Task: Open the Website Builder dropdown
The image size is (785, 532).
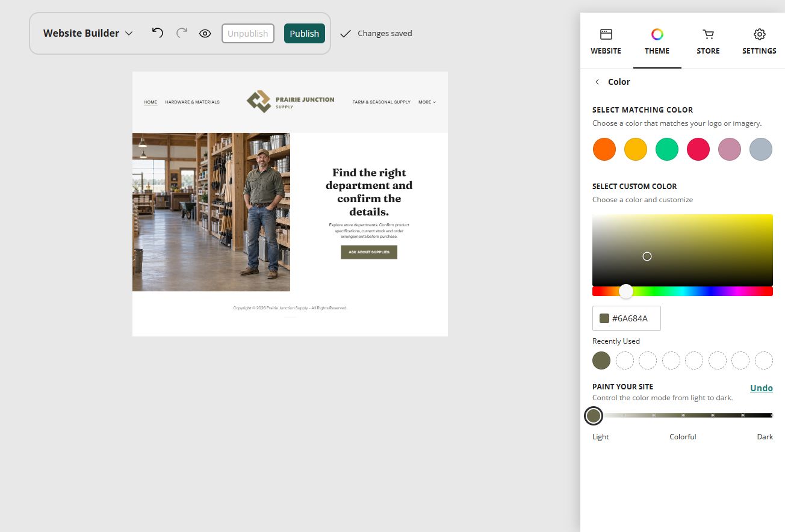Action: pyautogui.click(x=88, y=34)
